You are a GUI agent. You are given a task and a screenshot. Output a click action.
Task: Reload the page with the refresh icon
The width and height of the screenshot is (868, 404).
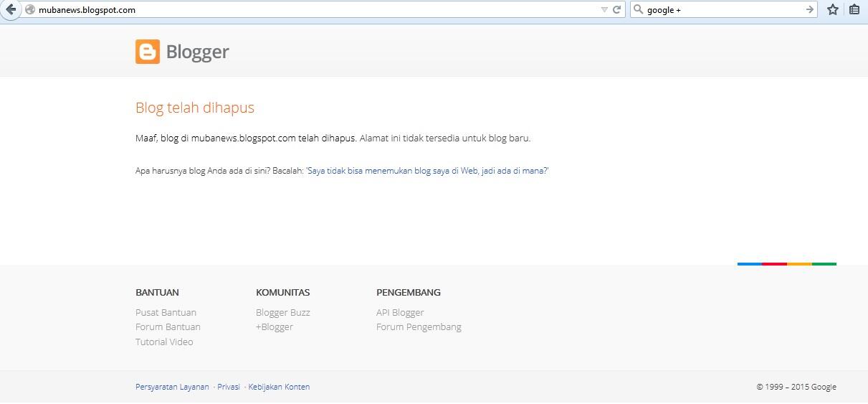click(617, 10)
